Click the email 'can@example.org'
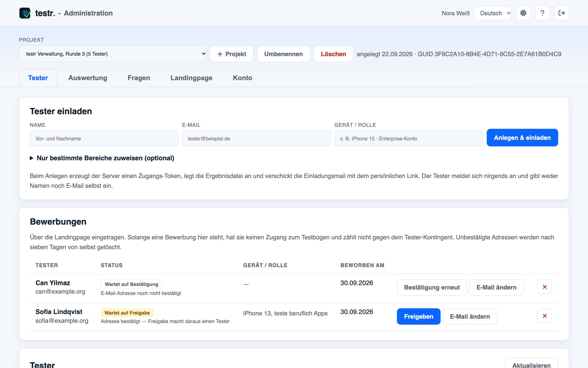The height and width of the screenshot is (368, 588). tap(60, 292)
